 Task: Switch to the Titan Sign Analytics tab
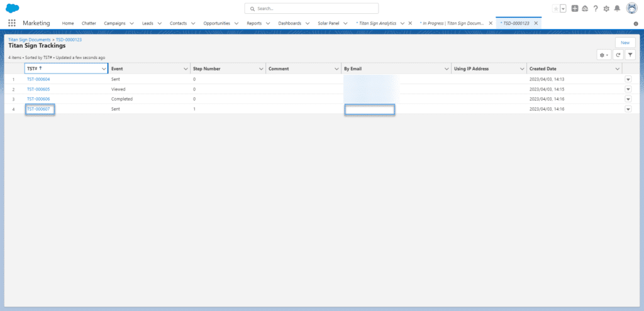pyautogui.click(x=377, y=23)
